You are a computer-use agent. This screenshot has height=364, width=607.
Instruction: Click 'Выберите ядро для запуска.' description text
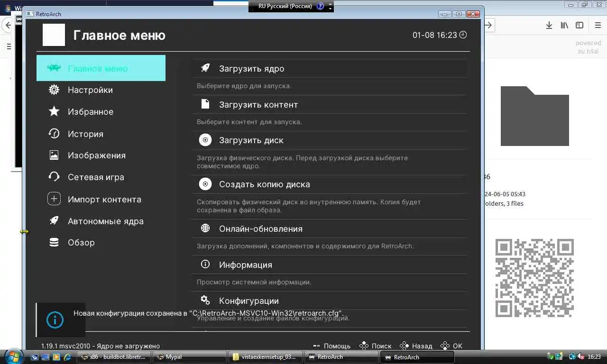(244, 86)
